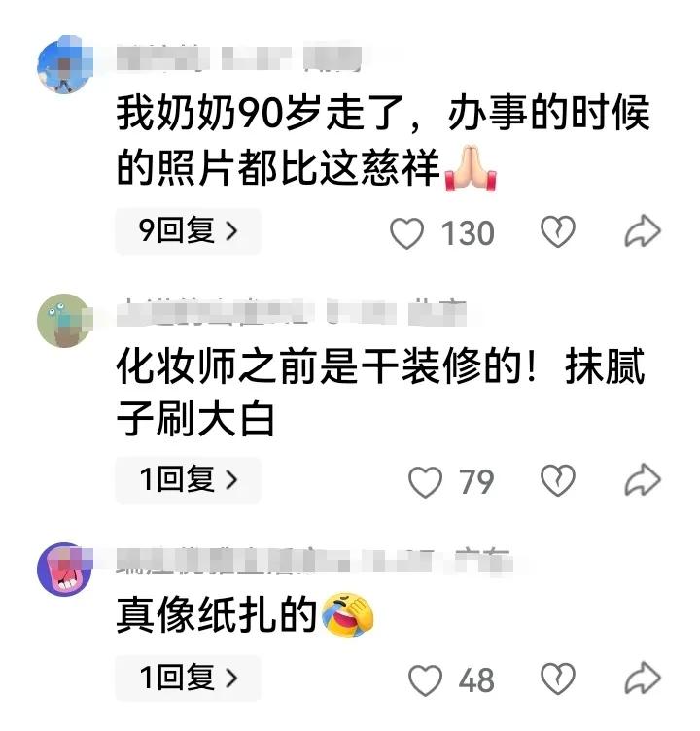This screenshot has width=700, height=731.
Task: Open the third commenter's purple avatar
Action: 65,570
